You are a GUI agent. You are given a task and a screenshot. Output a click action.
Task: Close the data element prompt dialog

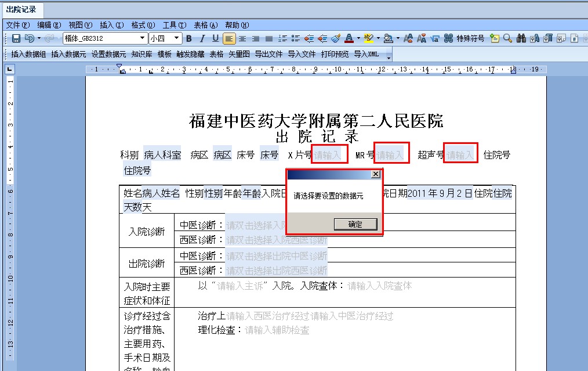pyautogui.click(x=376, y=174)
